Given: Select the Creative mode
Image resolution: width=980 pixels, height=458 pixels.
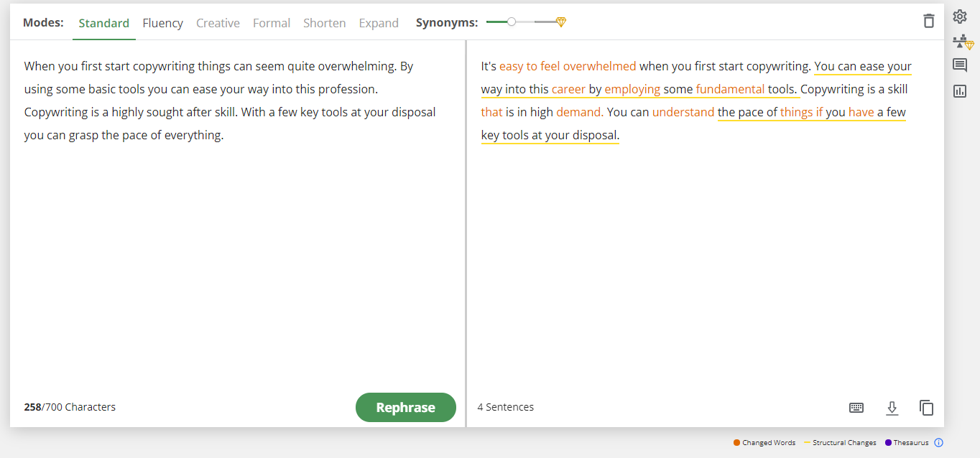Looking at the screenshot, I should (x=218, y=23).
